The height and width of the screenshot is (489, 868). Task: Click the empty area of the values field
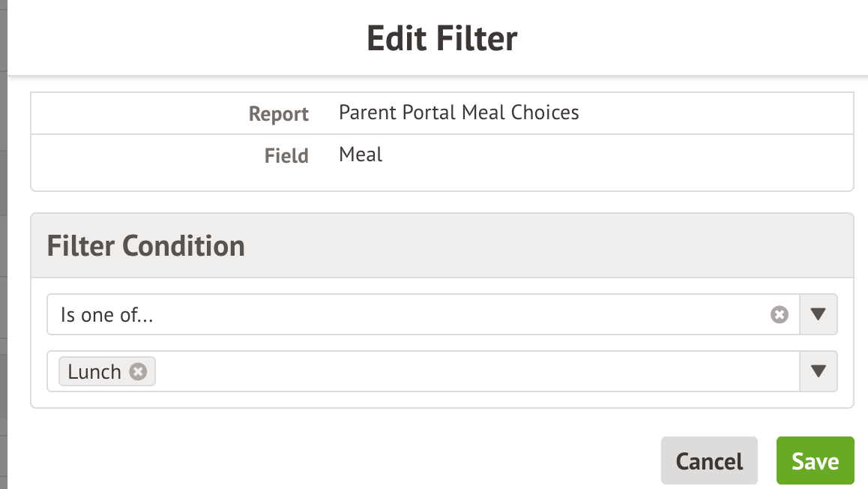[472, 371]
